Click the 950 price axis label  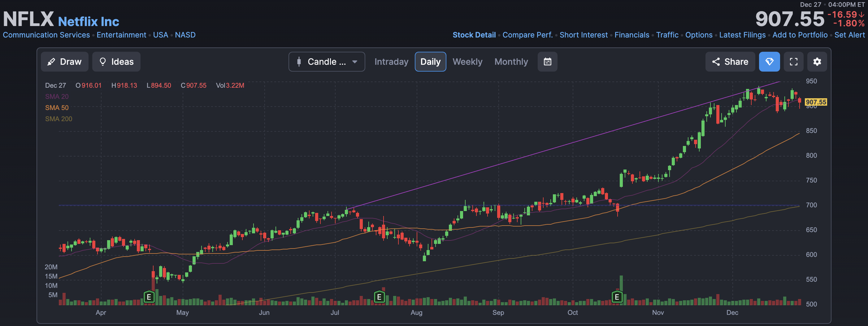(811, 81)
